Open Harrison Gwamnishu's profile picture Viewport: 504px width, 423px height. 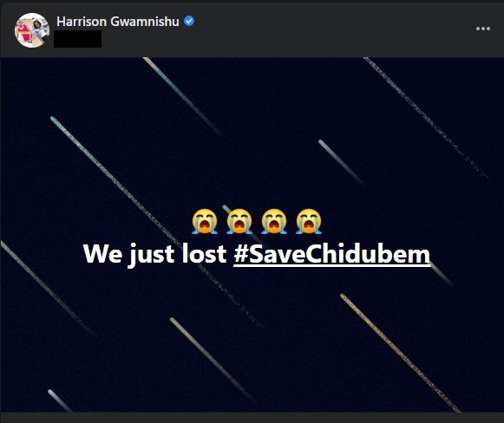click(x=32, y=30)
